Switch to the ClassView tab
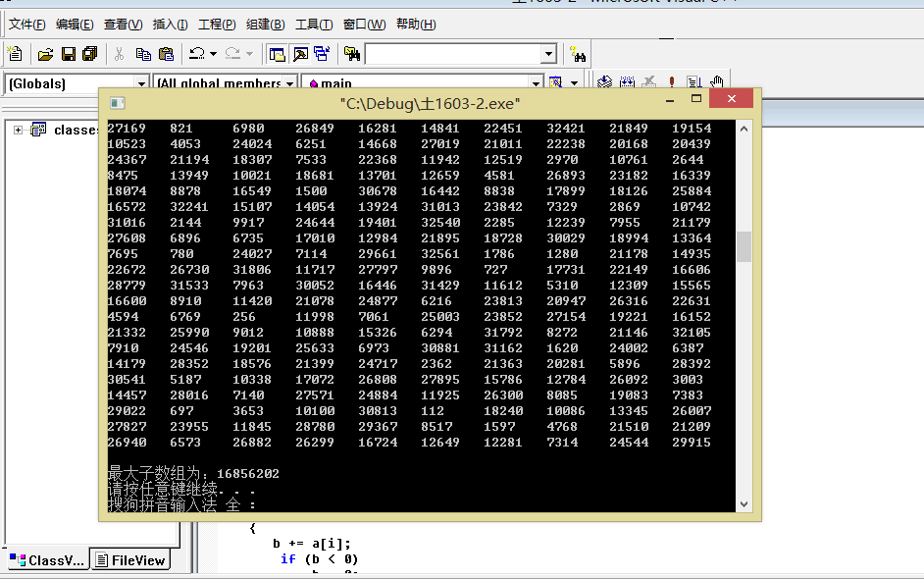Screen dimensions: 924x579 point(48,560)
